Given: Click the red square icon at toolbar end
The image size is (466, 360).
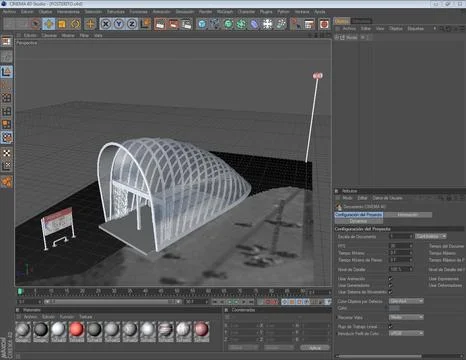Looking at the screenshot, I should tap(324, 24).
